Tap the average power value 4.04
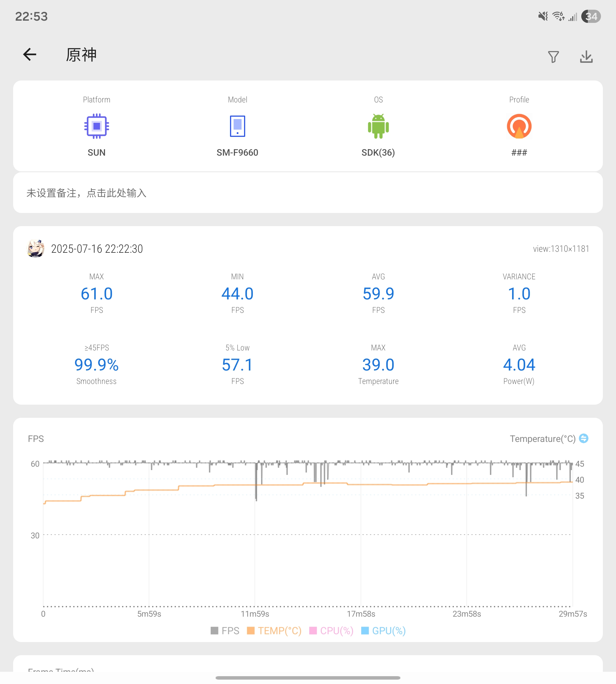 point(519,365)
